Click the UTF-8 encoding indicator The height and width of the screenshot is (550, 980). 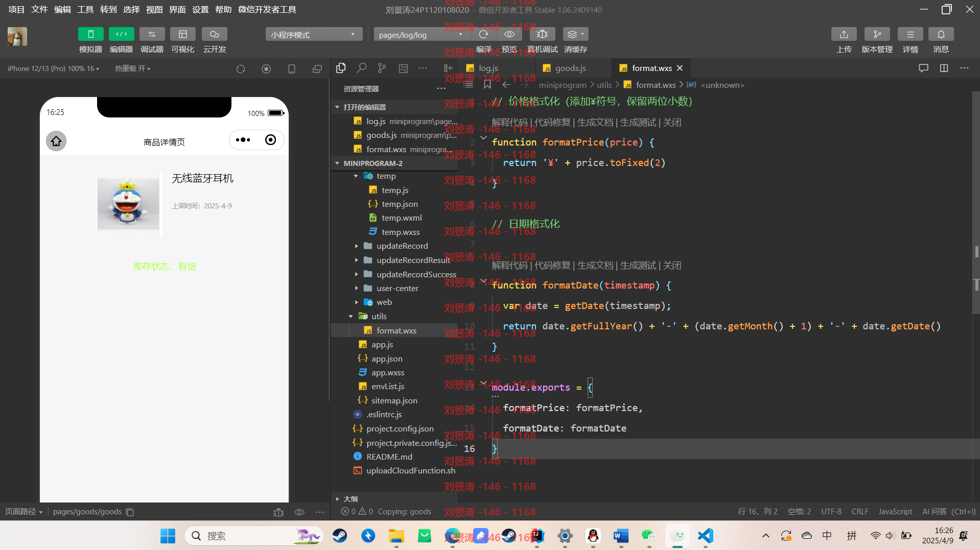pyautogui.click(x=831, y=511)
